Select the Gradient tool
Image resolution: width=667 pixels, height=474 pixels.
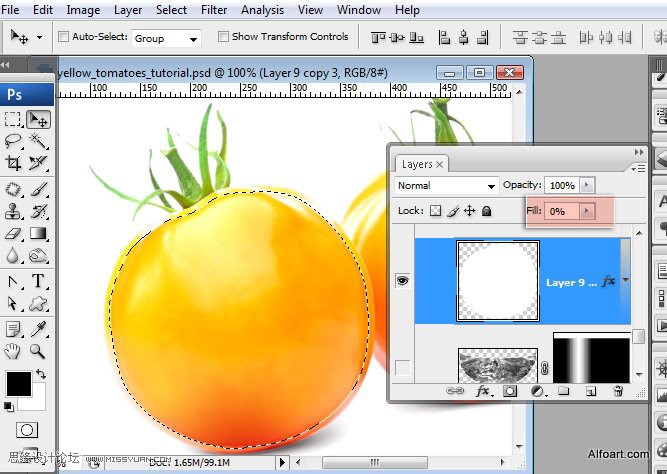(38, 234)
